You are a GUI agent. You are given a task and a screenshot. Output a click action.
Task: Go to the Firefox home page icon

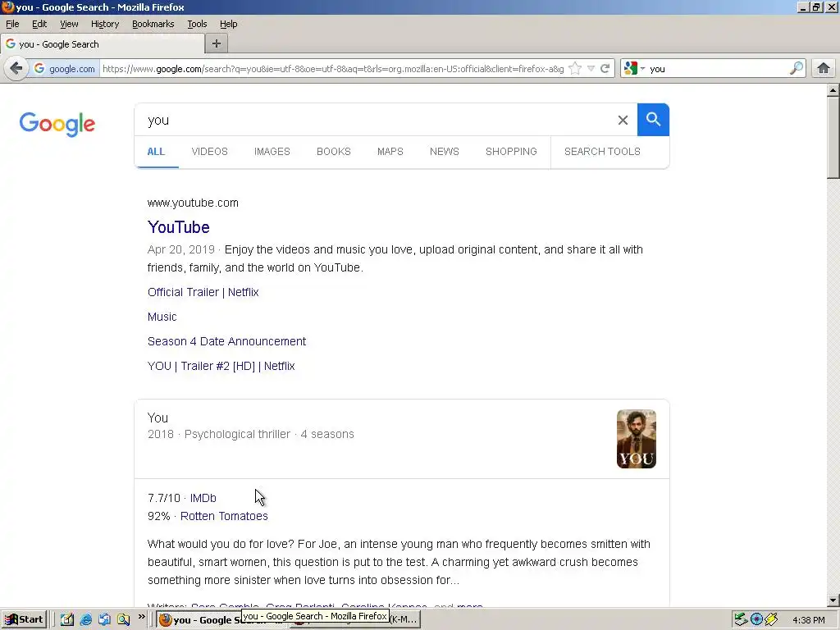pyautogui.click(x=824, y=69)
